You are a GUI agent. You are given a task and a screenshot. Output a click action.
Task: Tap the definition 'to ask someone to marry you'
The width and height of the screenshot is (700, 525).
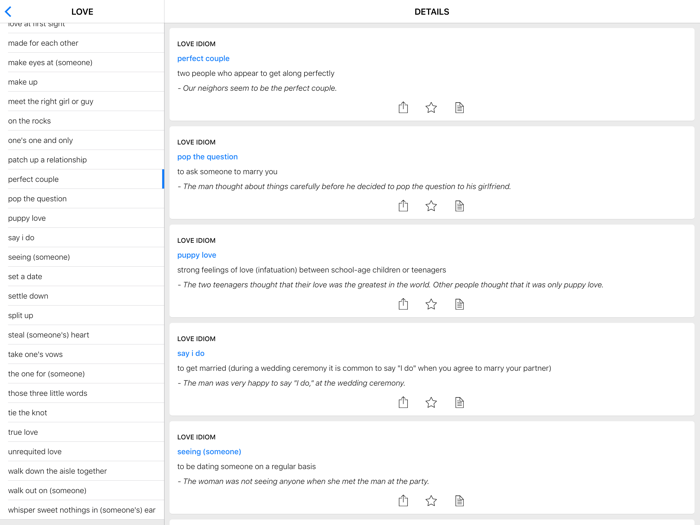pyautogui.click(x=227, y=171)
